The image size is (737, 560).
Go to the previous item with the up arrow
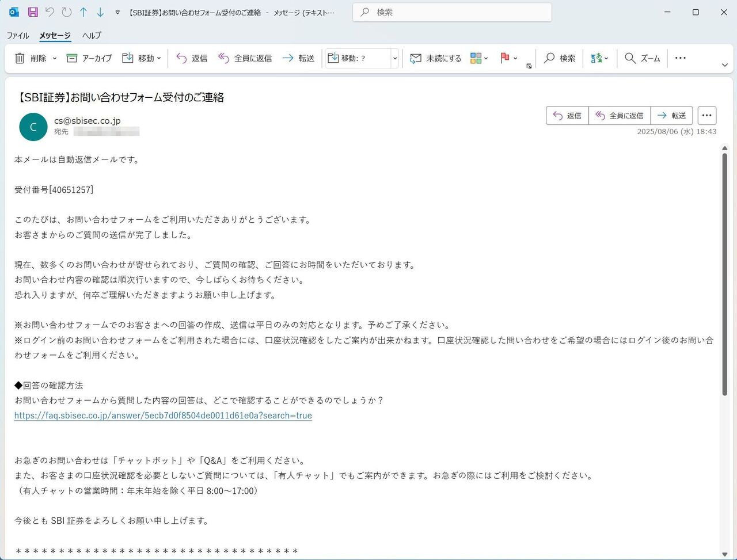tap(83, 12)
